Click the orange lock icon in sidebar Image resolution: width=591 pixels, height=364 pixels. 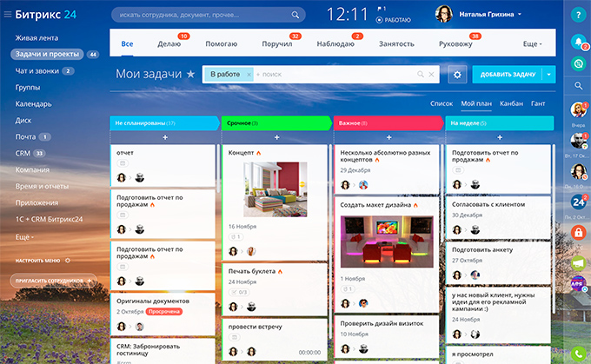click(577, 233)
